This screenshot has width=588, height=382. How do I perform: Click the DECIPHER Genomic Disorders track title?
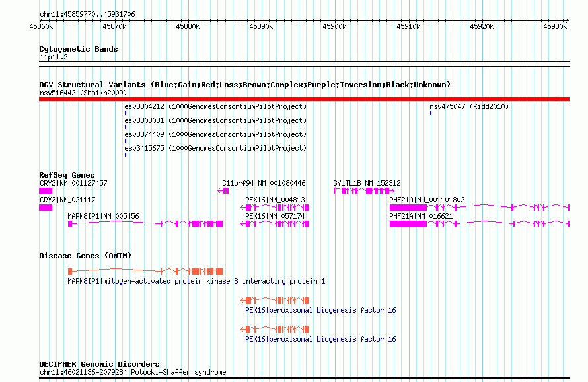99,364
